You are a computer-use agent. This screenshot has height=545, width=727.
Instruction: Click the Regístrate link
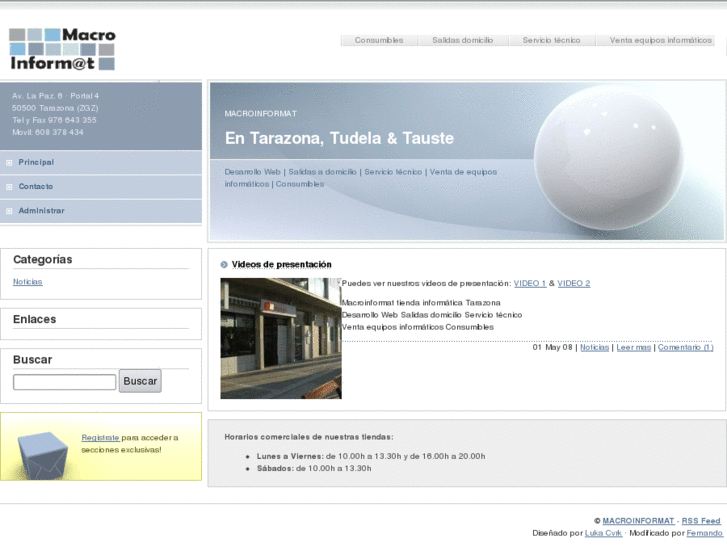coord(100,437)
